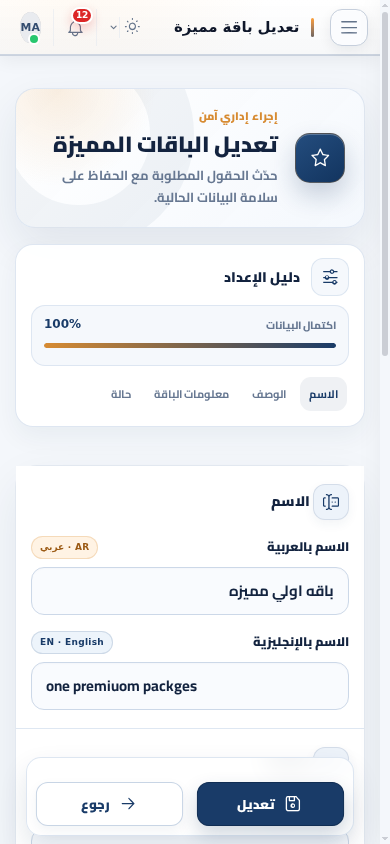Focus the English name input field

click(190, 686)
